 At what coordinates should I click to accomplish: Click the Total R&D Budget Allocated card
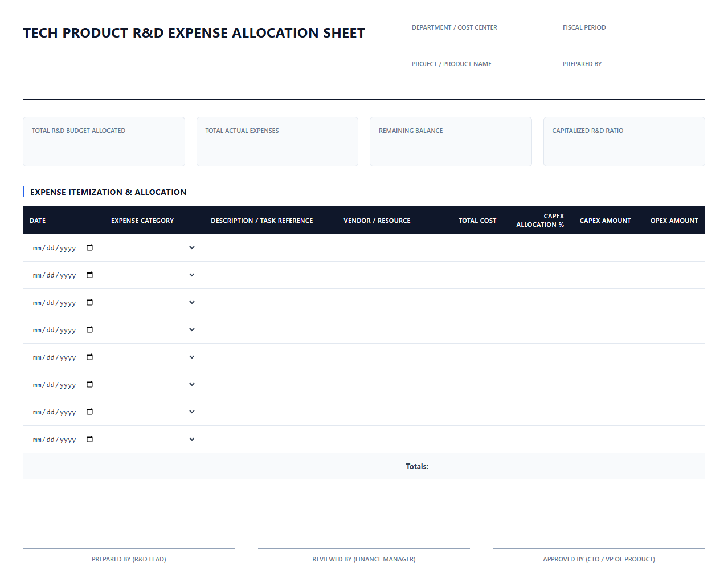pyautogui.click(x=104, y=142)
